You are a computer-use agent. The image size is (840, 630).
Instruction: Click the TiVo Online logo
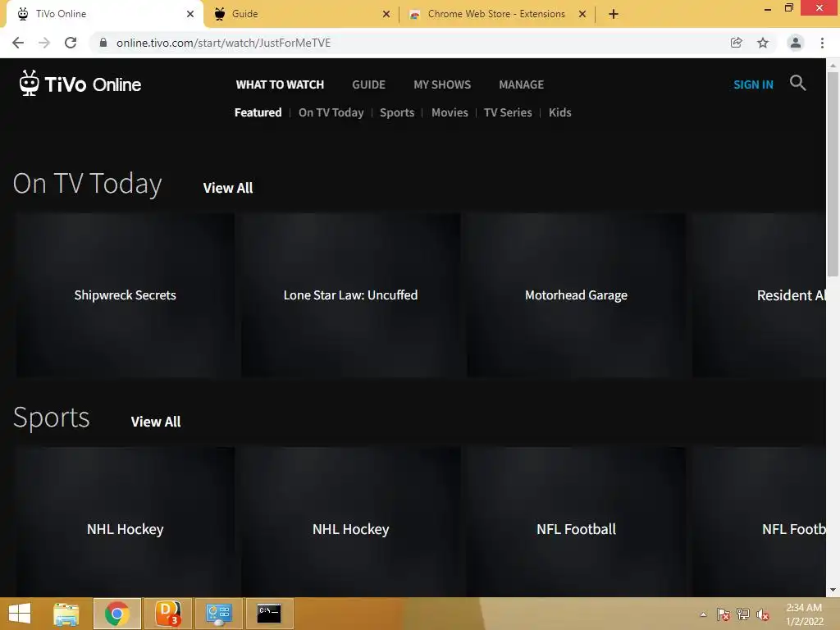point(80,84)
